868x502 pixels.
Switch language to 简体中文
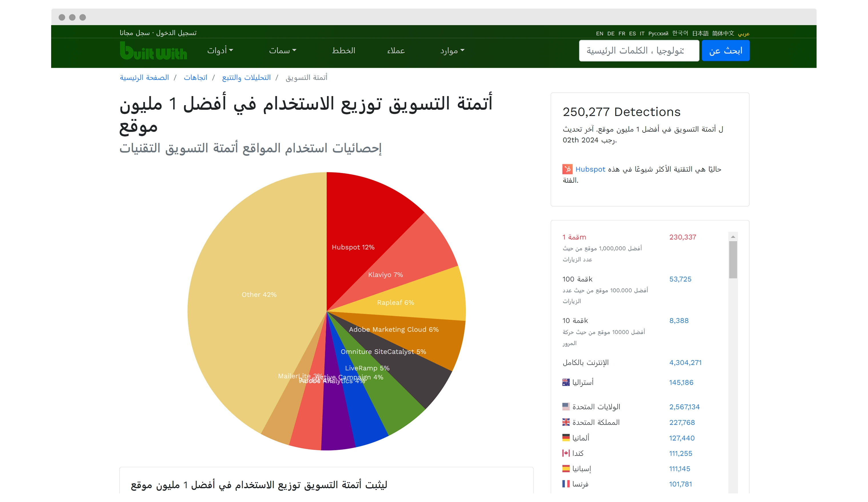click(723, 33)
